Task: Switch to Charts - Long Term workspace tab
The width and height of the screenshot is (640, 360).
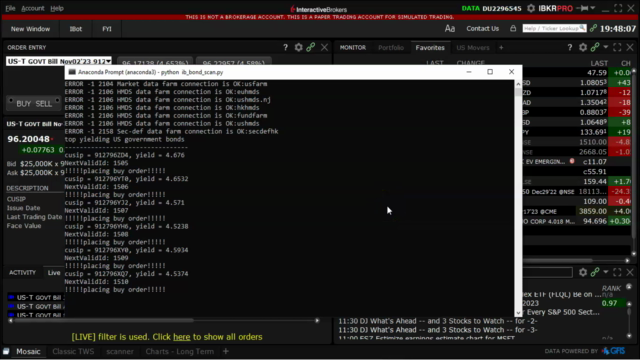Action: (x=180, y=351)
